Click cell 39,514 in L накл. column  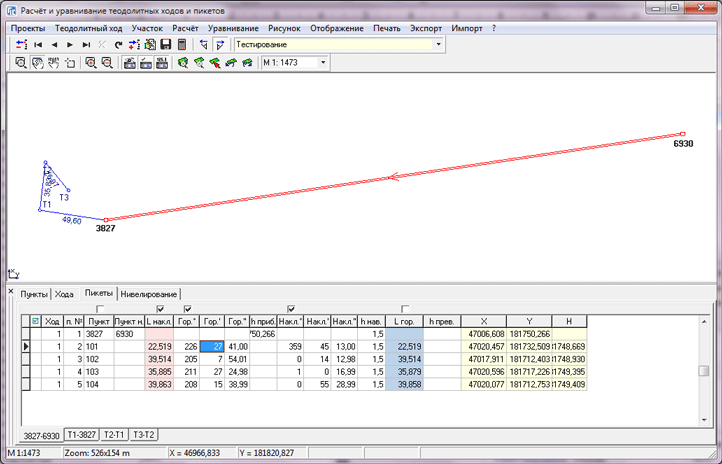click(x=159, y=359)
